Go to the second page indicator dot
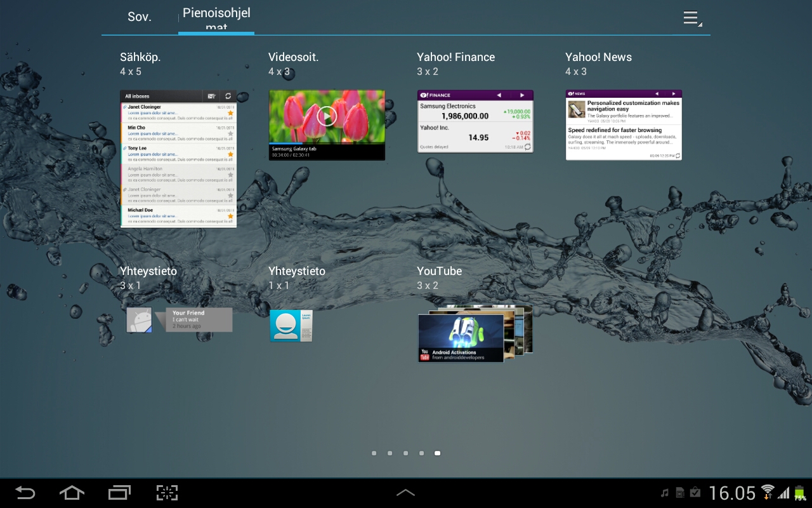 (x=390, y=453)
